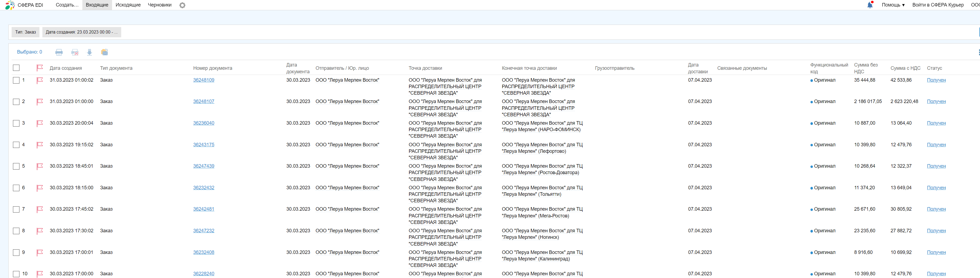This screenshot has height=278, width=980.
Task: Click the printer icon in the toolbar
Action: pos(59,52)
